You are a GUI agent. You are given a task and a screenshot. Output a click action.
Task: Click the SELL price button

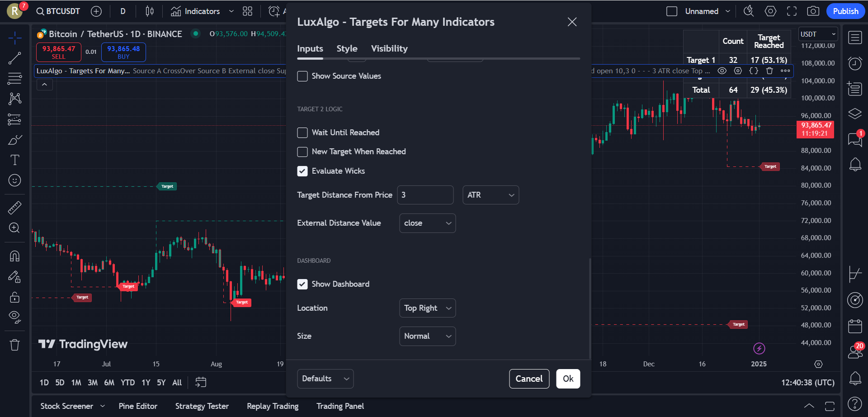(x=58, y=52)
